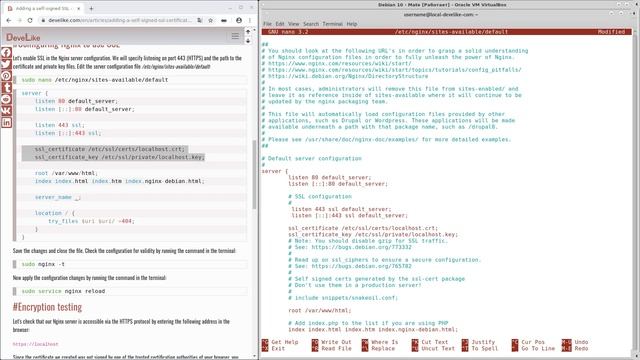Image resolution: width=640 pixels, height=360 pixels.
Task: Share page on Facebook via sidebar icon
Action: pos(6,52)
